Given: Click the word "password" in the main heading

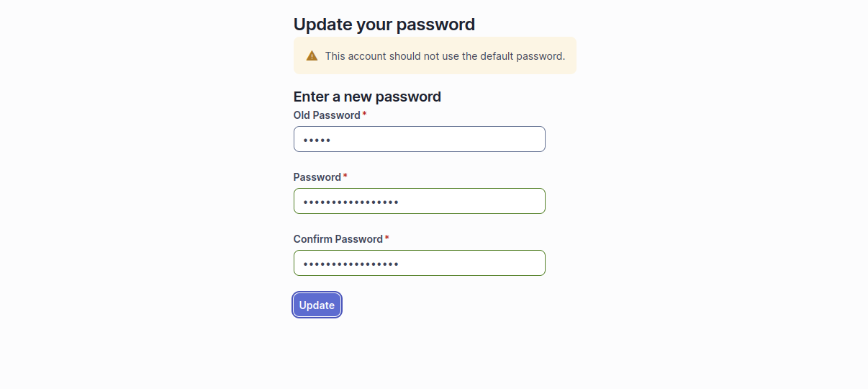Looking at the screenshot, I should tap(435, 24).
